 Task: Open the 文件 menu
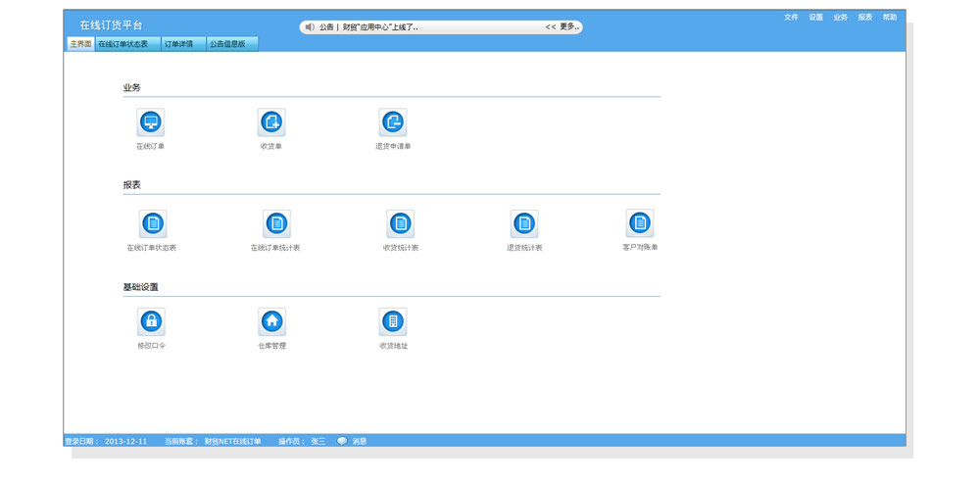791,18
